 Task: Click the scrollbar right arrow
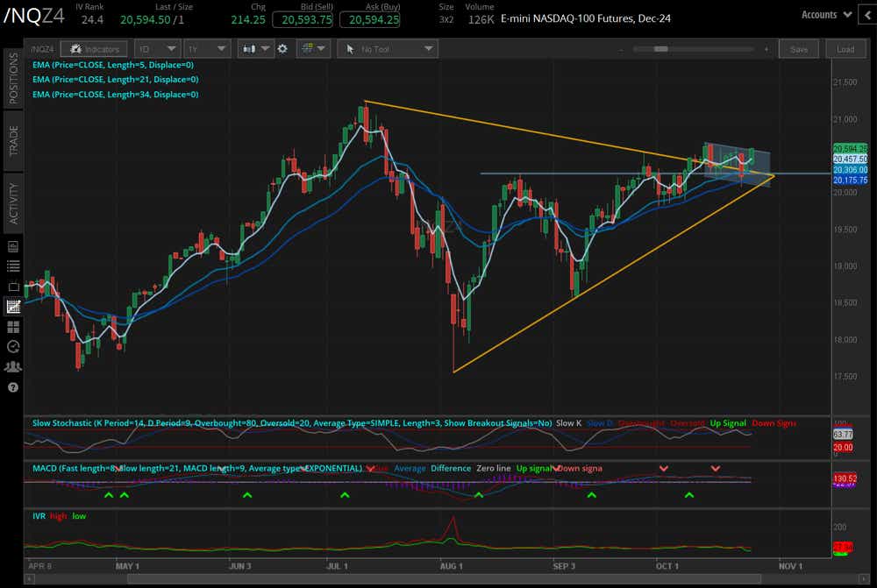[866, 579]
